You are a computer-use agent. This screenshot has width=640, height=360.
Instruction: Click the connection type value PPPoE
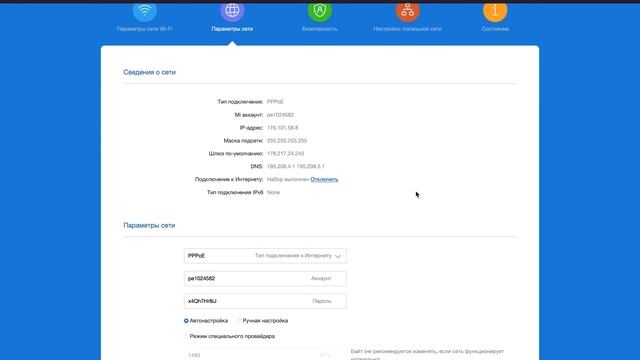(x=275, y=102)
